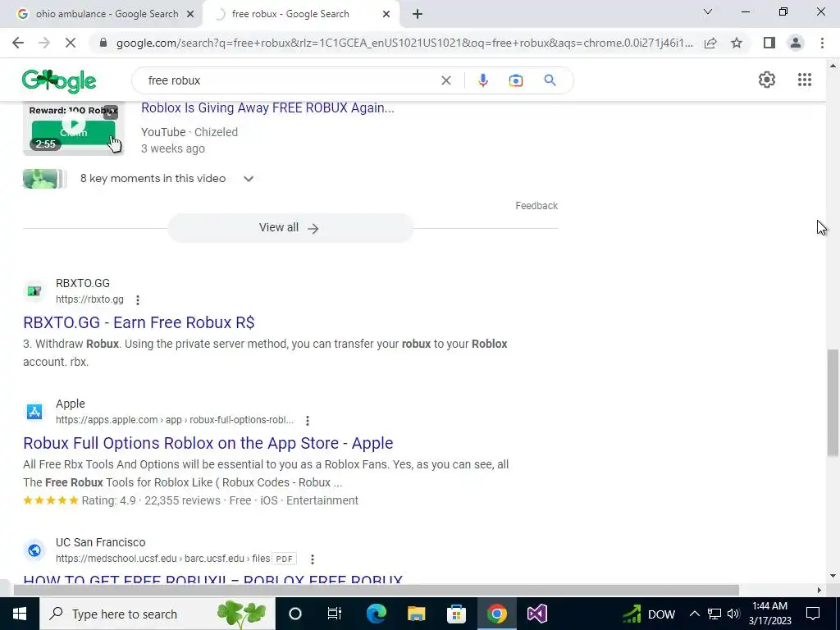Open Cortana circle icon in taskbar
This screenshot has width=840, height=630.
tap(295, 614)
